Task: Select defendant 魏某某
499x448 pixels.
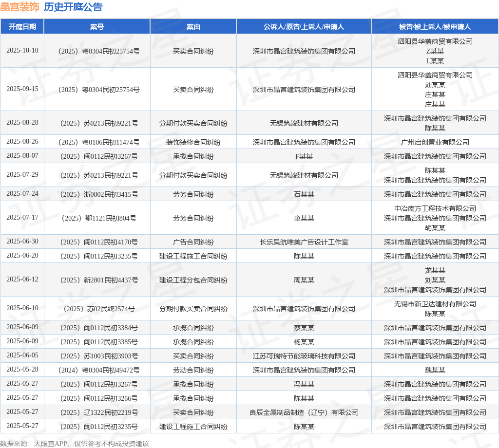Action: pos(435,370)
